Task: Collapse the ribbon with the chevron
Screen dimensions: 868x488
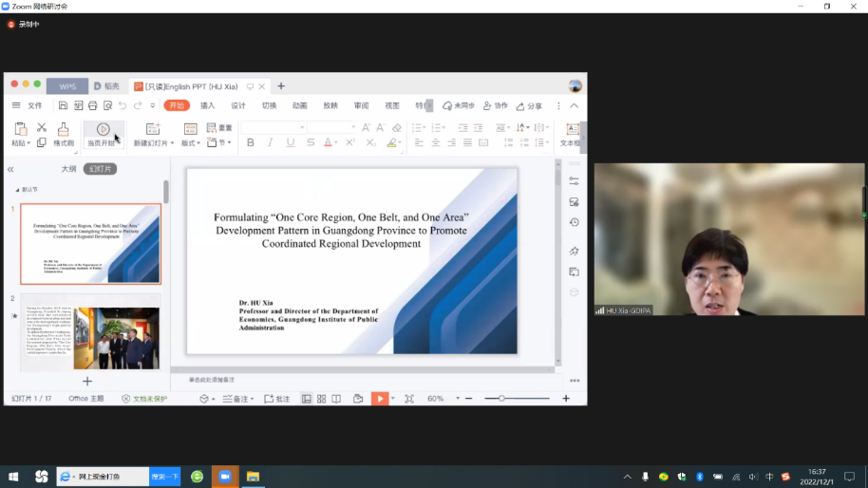Action: point(574,105)
